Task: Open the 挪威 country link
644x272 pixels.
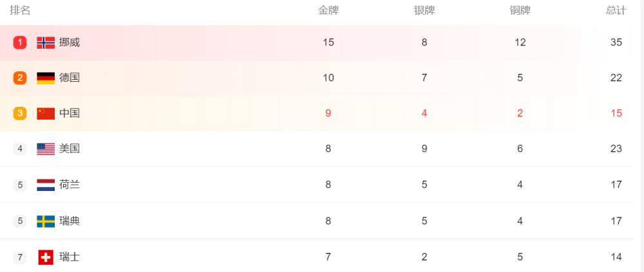Action: (70, 42)
